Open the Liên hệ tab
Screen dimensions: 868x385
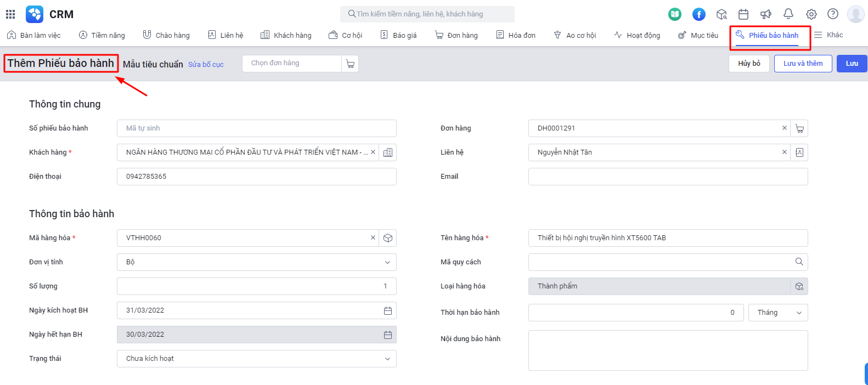[x=226, y=35]
